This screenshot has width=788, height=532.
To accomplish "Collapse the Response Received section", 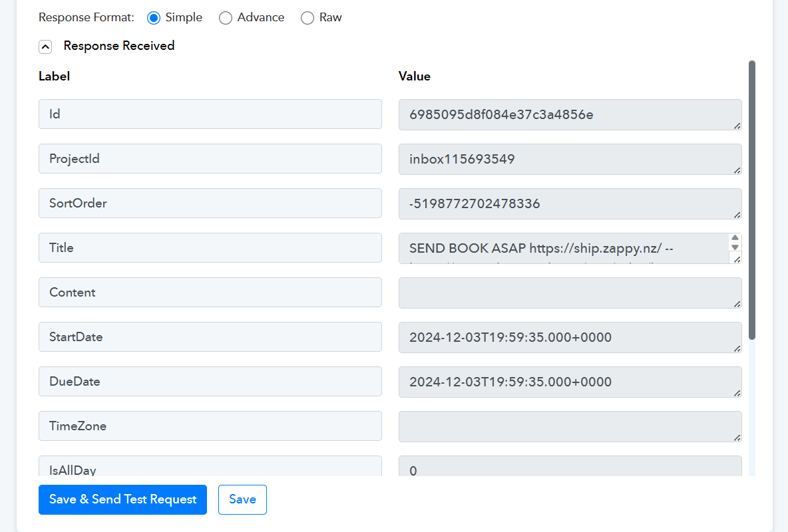I will [x=45, y=47].
